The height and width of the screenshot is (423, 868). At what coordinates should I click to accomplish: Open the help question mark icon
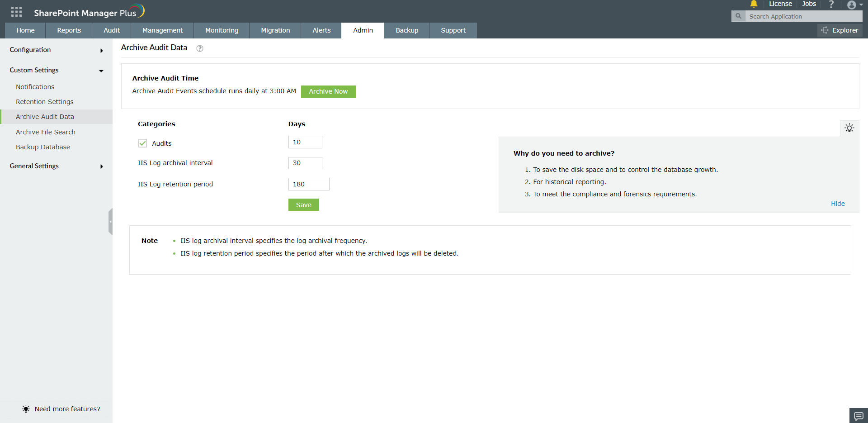point(831,4)
